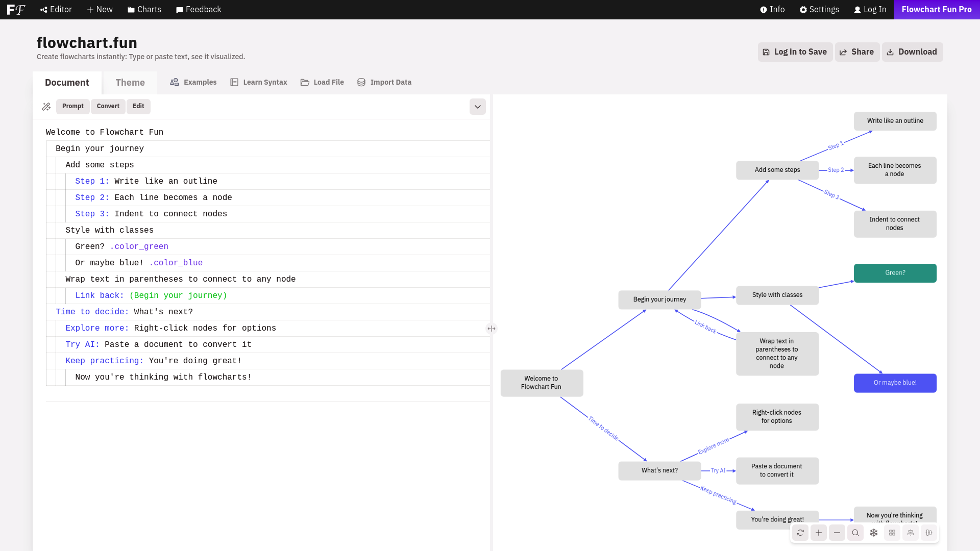The height and width of the screenshot is (551, 980).
Task: Switch to the Theme tab
Action: [x=130, y=83]
